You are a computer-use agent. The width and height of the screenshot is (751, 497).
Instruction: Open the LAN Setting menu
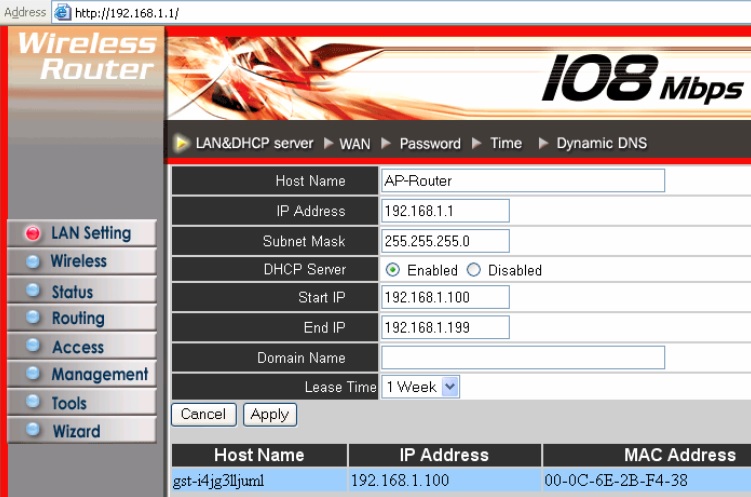pyautogui.click(x=82, y=233)
